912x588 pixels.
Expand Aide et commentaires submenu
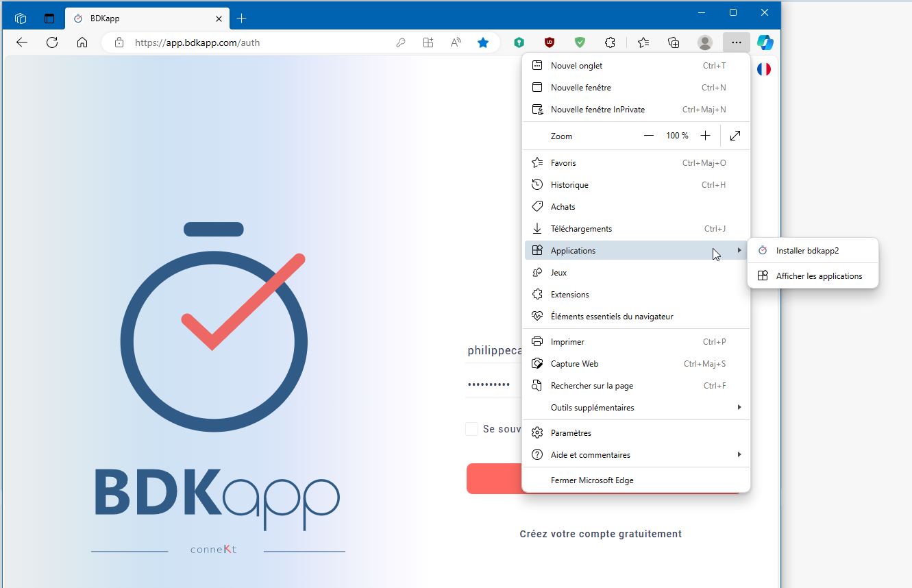tap(636, 455)
